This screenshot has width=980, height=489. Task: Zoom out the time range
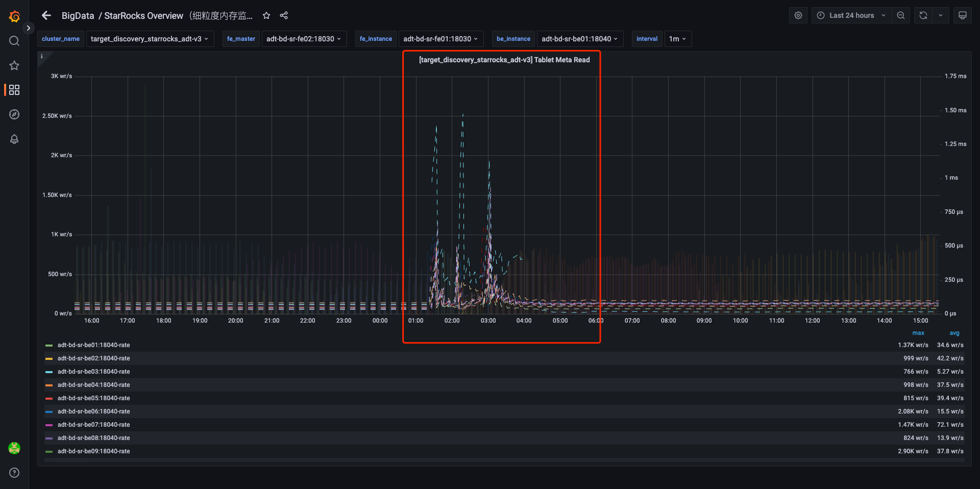(x=901, y=15)
